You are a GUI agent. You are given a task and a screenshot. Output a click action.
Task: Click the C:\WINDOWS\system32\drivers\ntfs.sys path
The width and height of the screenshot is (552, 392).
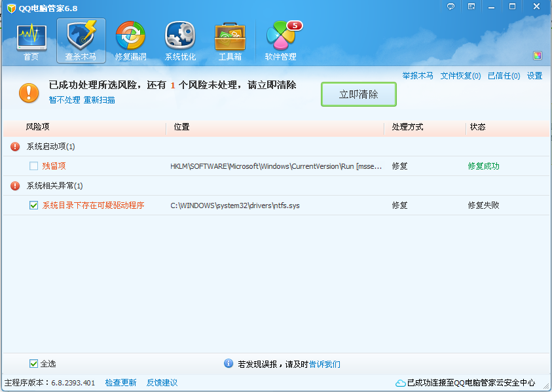click(235, 205)
